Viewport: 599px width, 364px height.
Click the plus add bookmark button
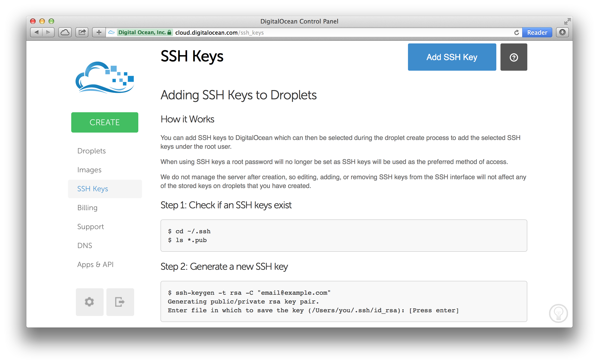pos(99,32)
